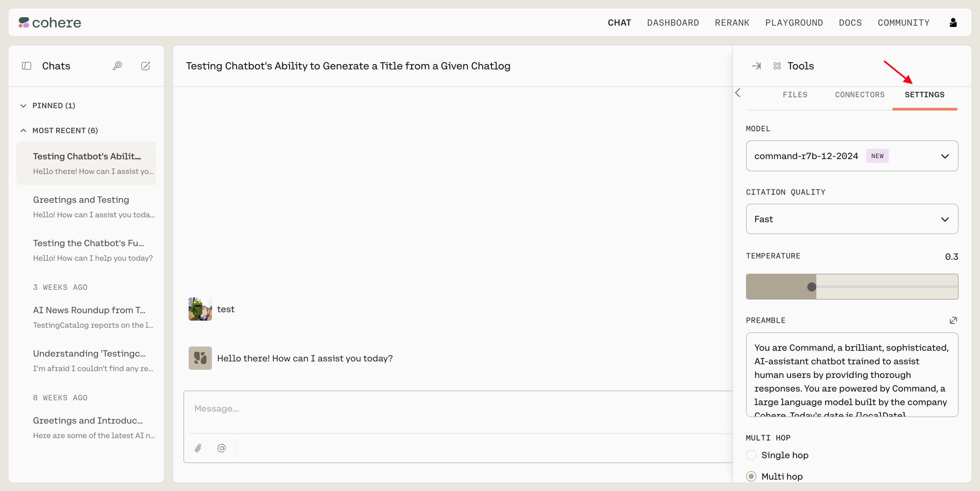Click the @ mention icon
This screenshot has height=491, width=980.
click(221, 448)
